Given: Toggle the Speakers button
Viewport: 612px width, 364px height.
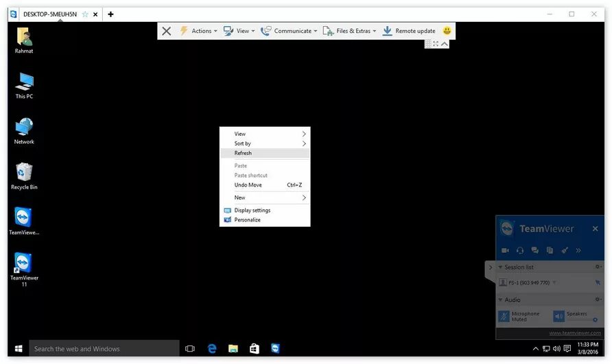Looking at the screenshot, I should click(x=559, y=316).
